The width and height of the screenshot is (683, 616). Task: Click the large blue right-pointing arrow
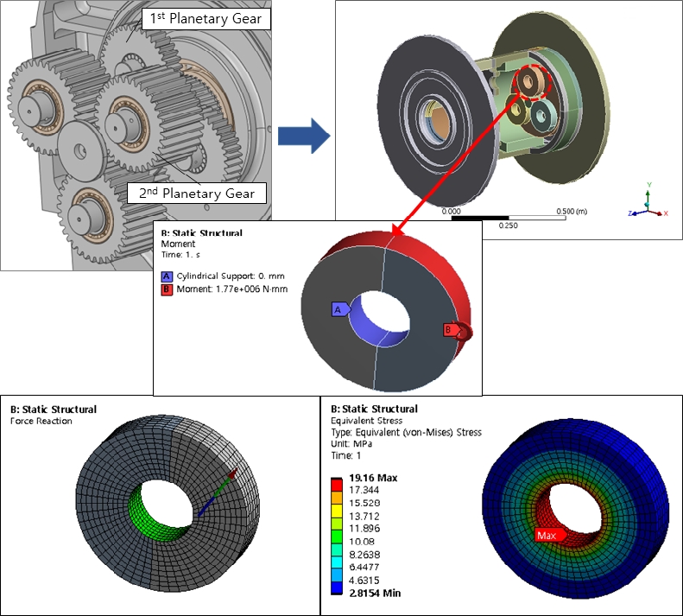point(304,135)
